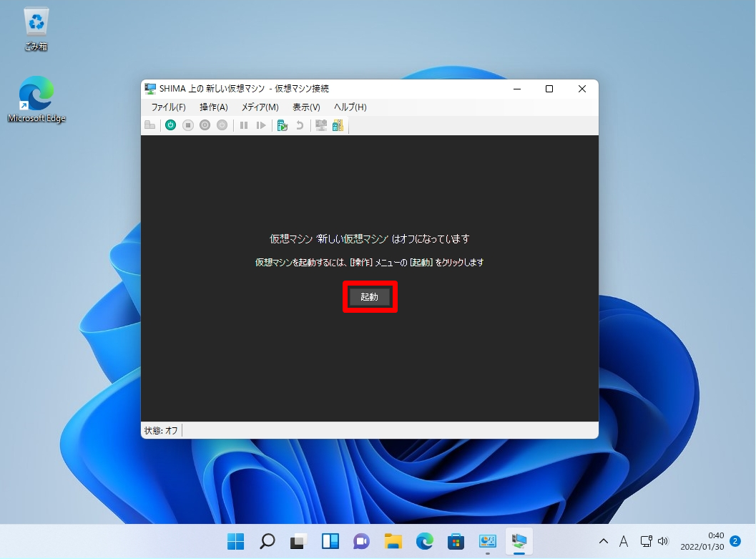Select the Microsoft Edge desktop shortcut

click(36, 99)
